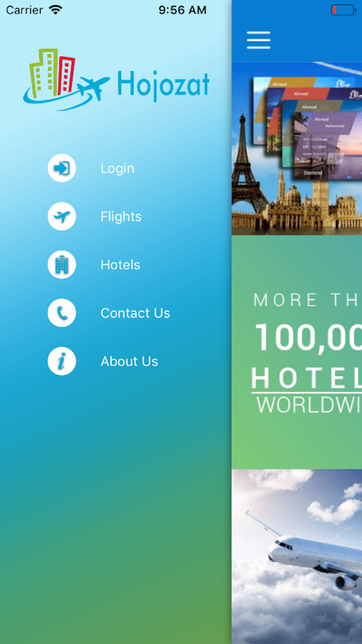
Task: Tap the Wi-Fi status icon
Action: (56, 10)
